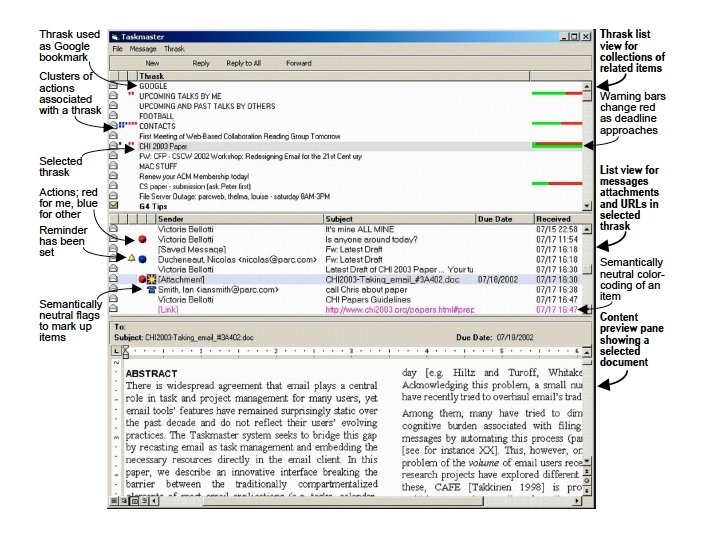Click red action ball on 'Is anyone around today?'

[142, 239]
